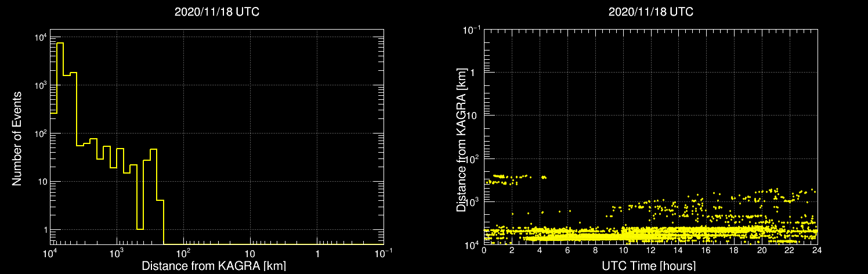Click the histogram title "2020/11/18 UTC"
The height and width of the screenshot is (274, 868).
[216, 12]
